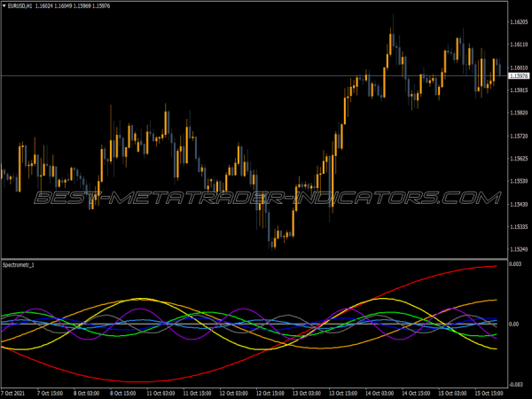Click the 0.00 indicator scale value
The width and height of the screenshot is (532, 399).
pos(515,325)
